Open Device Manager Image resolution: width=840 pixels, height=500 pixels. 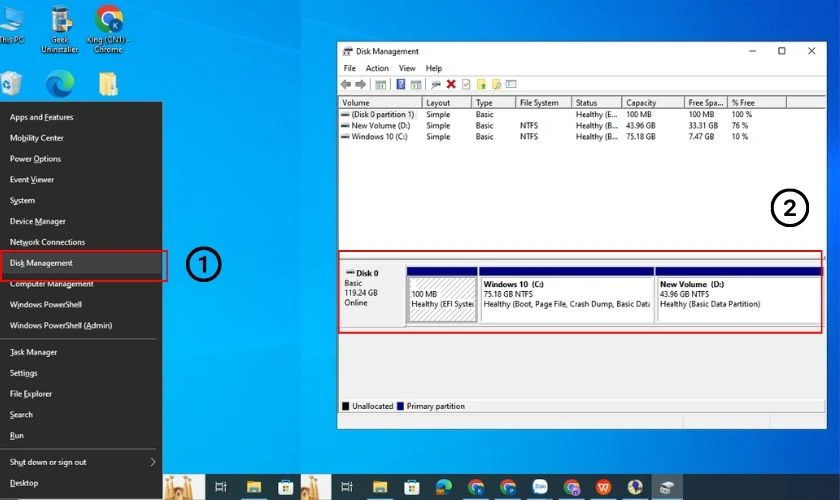pyautogui.click(x=81, y=221)
